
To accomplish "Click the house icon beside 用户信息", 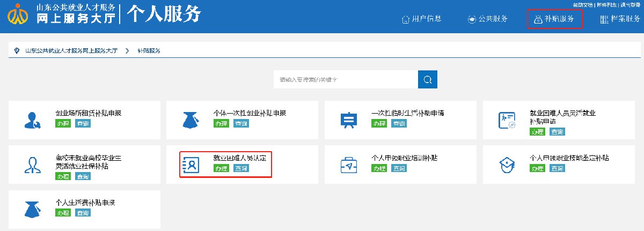I will 406,19.
